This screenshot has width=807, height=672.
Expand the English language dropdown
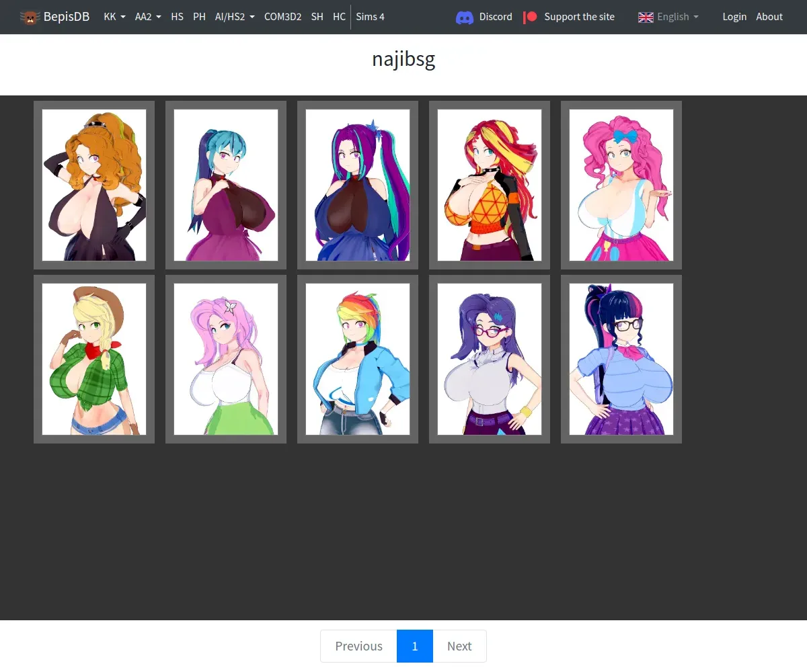coord(678,17)
